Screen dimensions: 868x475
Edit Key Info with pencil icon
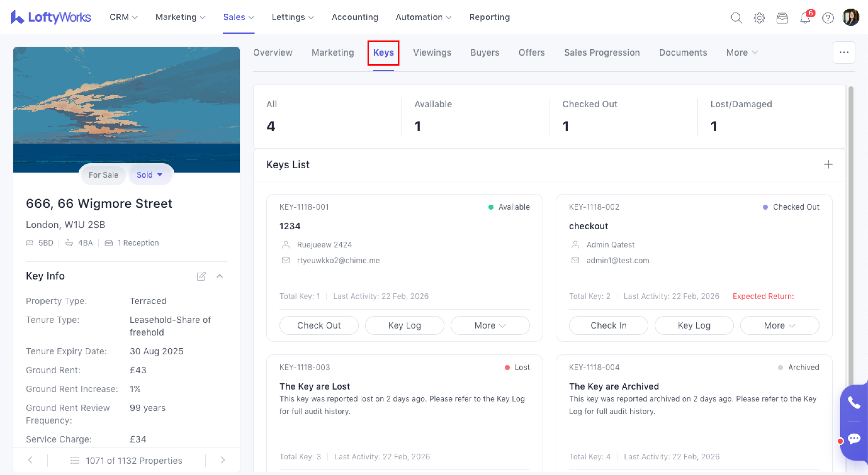click(201, 276)
